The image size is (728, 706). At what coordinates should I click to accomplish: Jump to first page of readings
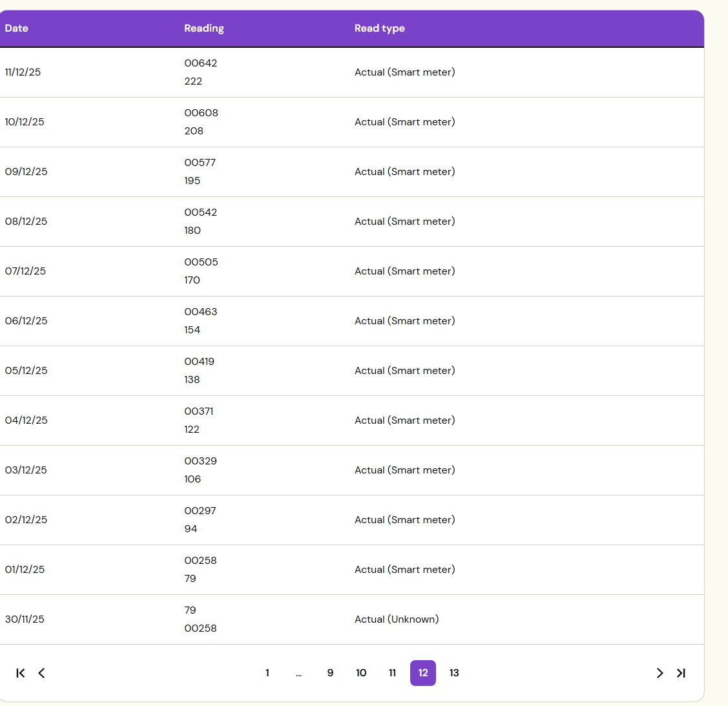click(21, 673)
